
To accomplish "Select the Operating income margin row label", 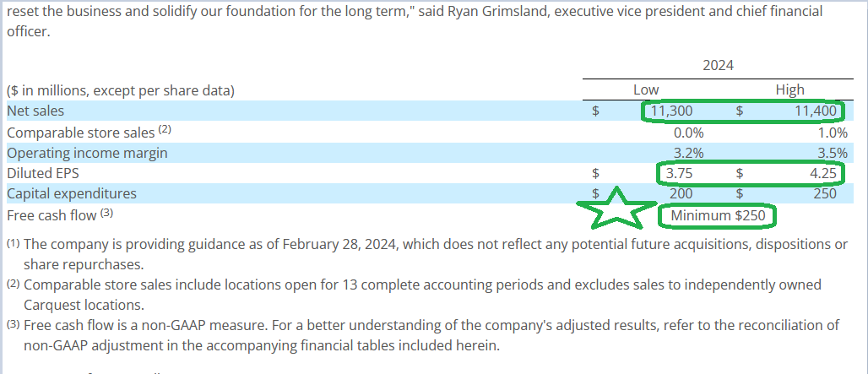I will pos(87,153).
